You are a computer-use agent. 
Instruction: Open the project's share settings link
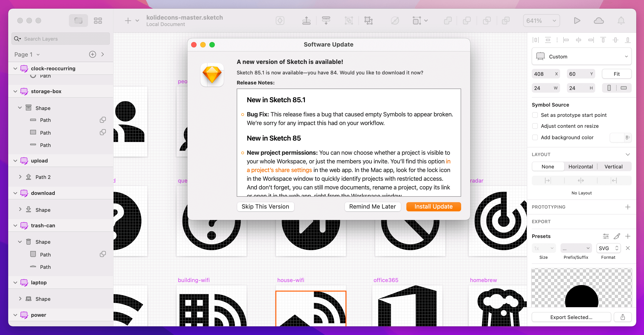pyautogui.click(x=279, y=170)
